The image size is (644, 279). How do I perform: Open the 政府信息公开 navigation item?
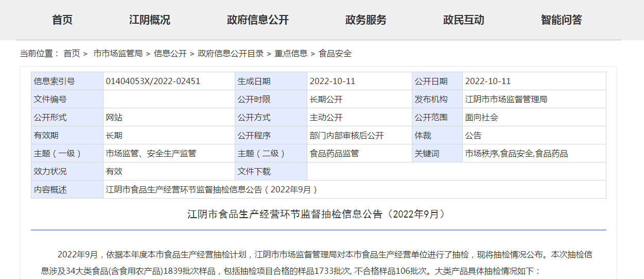[257, 20]
